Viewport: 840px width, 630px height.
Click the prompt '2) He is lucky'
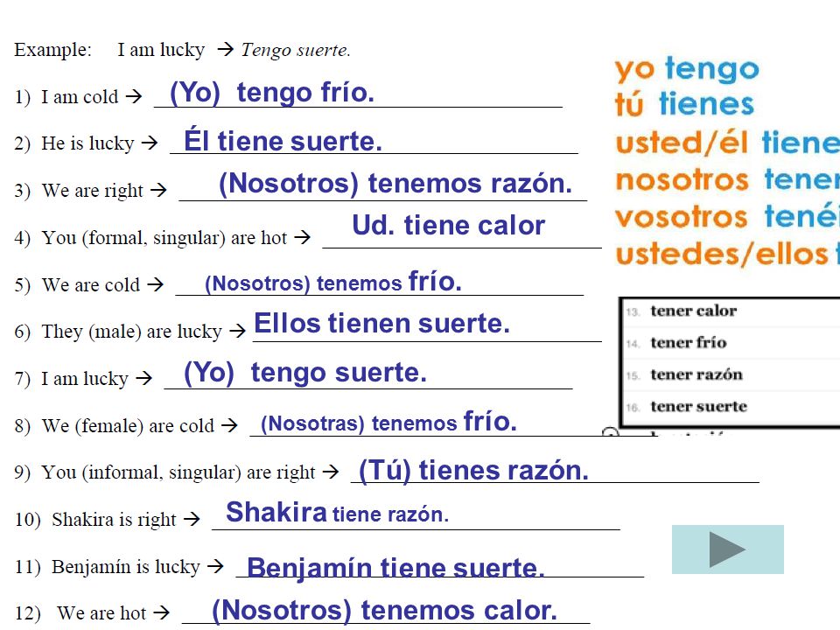73,143
